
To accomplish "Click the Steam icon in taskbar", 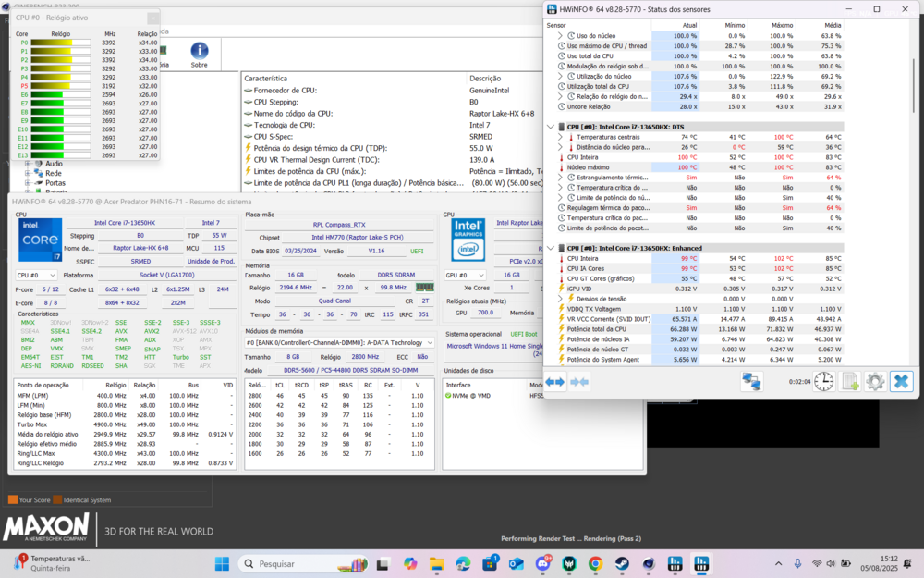I will tap(623, 563).
